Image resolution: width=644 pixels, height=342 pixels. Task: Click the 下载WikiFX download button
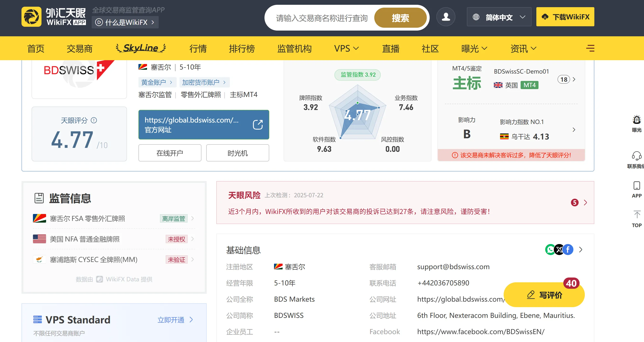tap(565, 17)
